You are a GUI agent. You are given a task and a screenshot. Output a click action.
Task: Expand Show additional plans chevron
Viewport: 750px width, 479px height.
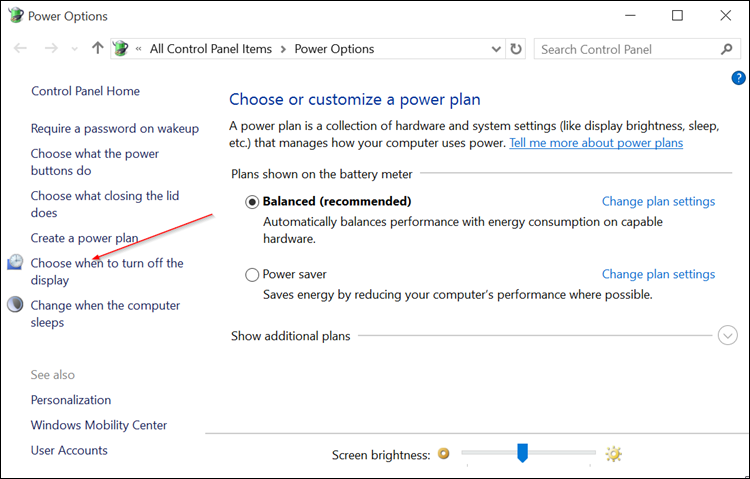point(728,335)
